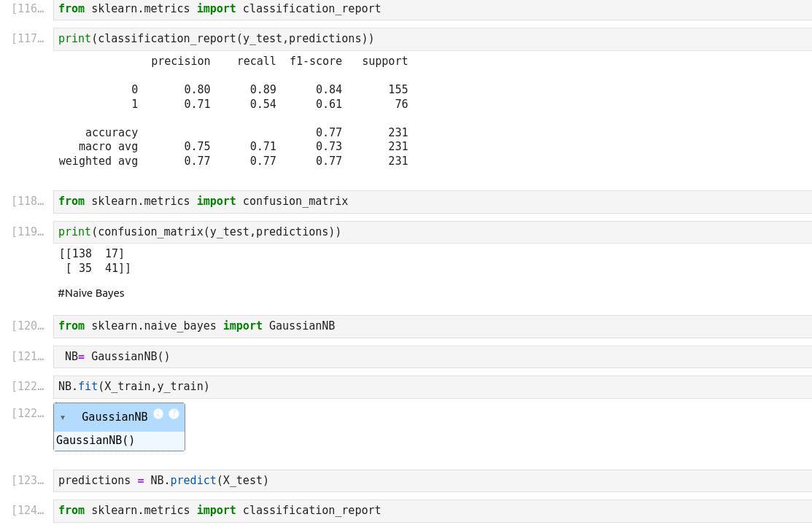812x525 pixels.
Task: Click the fitted-status 'i' icon on GaussianNB
Action: point(158,414)
